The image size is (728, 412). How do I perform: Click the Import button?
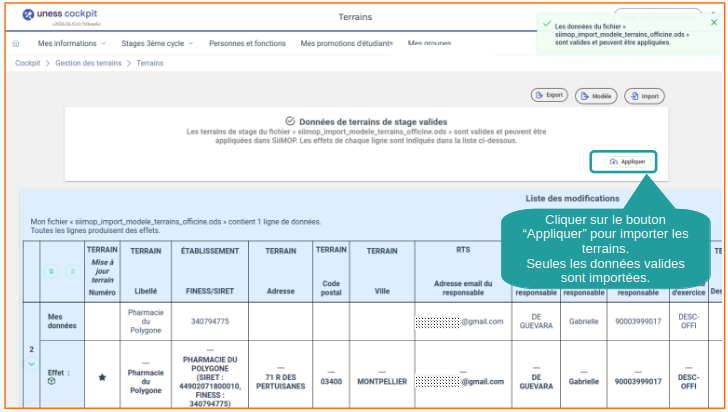click(x=644, y=96)
